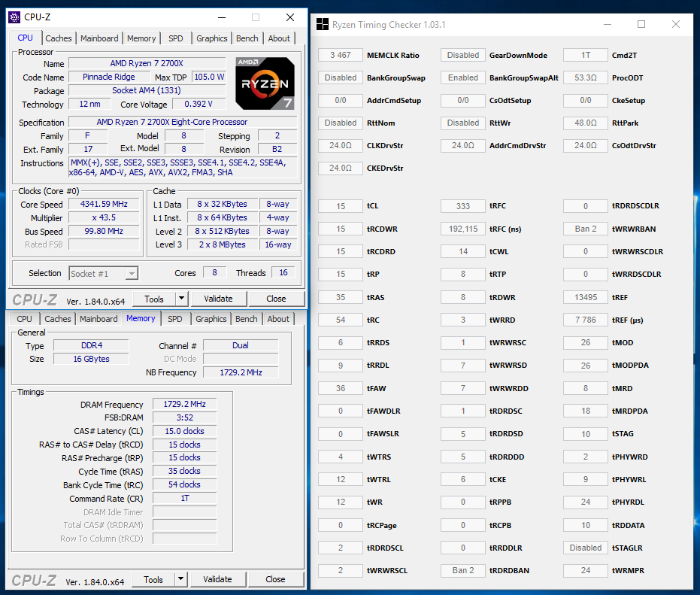Click the tRDRDBAN Ban 2 field

463,570
